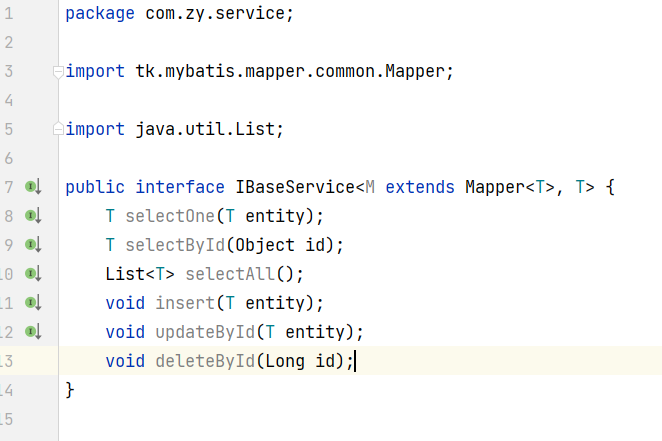Click the Mapper type in extends clause
This screenshot has width=662, height=441.
click(494, 187)
